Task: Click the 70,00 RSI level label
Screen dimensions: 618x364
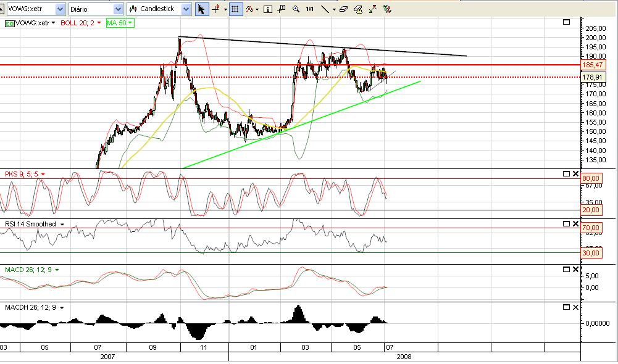Action: [591, 228]
